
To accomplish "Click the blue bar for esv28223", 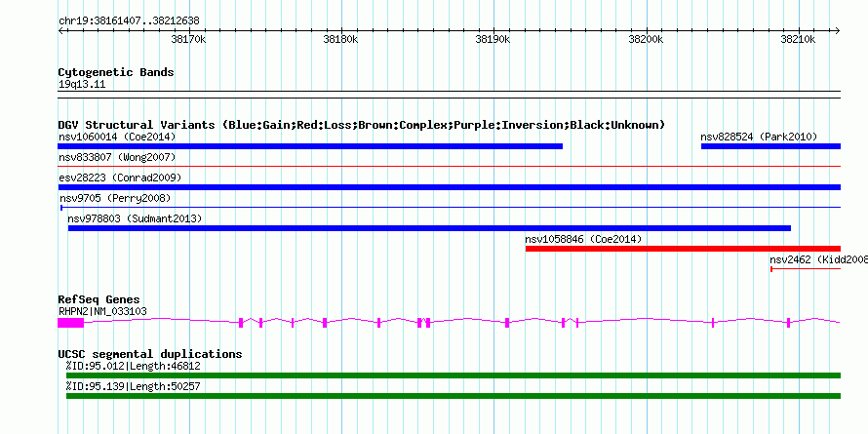I will pos(450,187).
